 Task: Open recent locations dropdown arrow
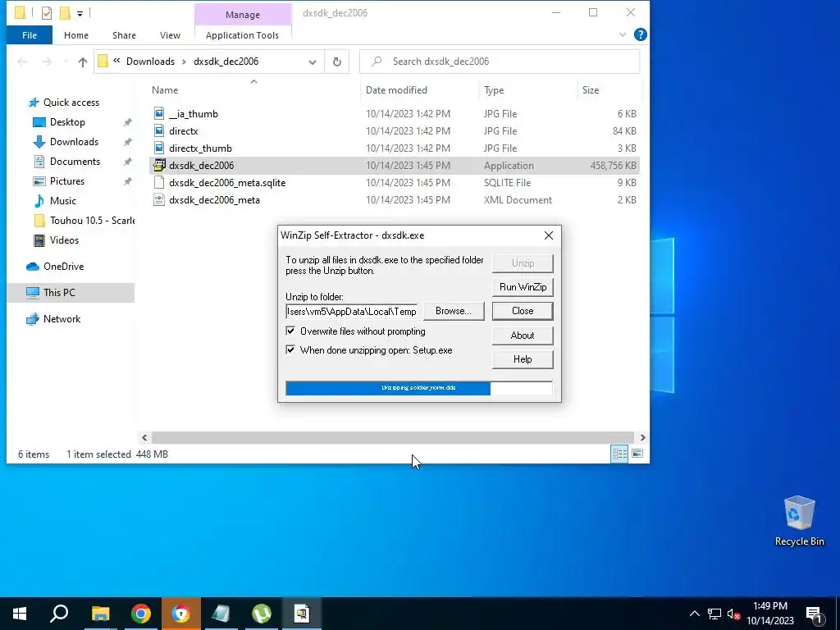(66, 62)
